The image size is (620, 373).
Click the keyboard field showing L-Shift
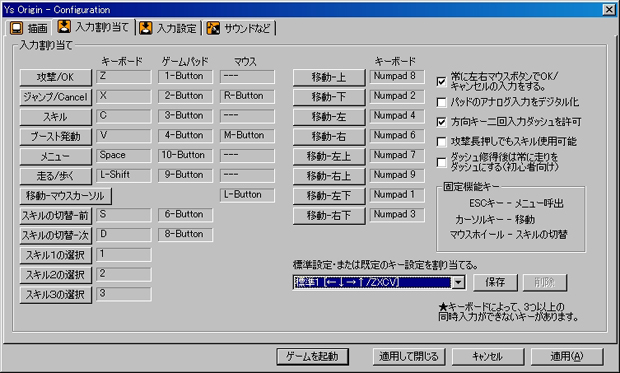124,176
